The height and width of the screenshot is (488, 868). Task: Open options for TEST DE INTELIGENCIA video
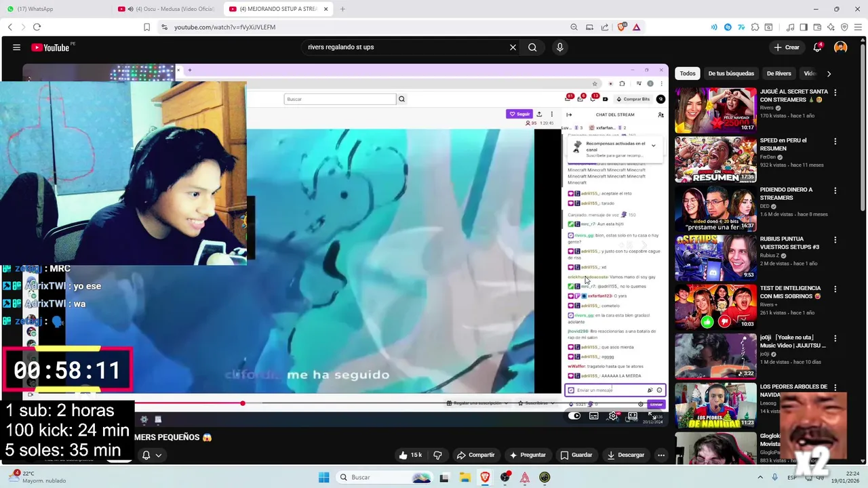click(835, 289)
